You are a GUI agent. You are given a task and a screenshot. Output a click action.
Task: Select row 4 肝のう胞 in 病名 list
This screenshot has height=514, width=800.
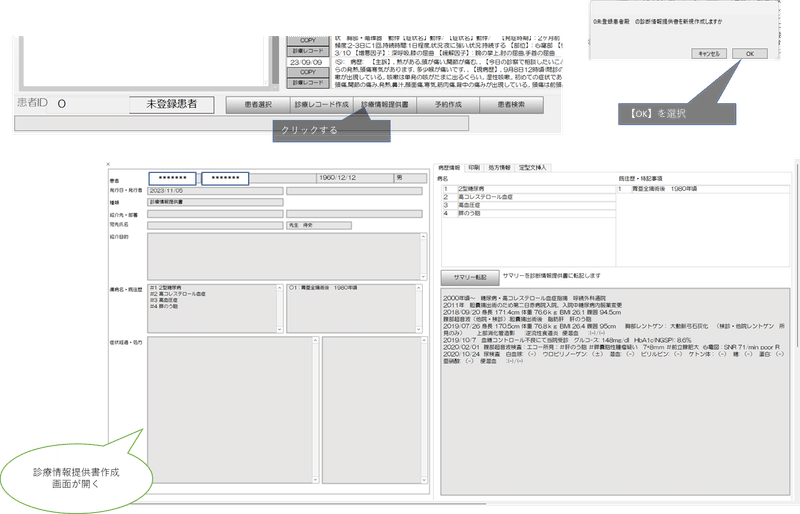click(x=529, y=213)
